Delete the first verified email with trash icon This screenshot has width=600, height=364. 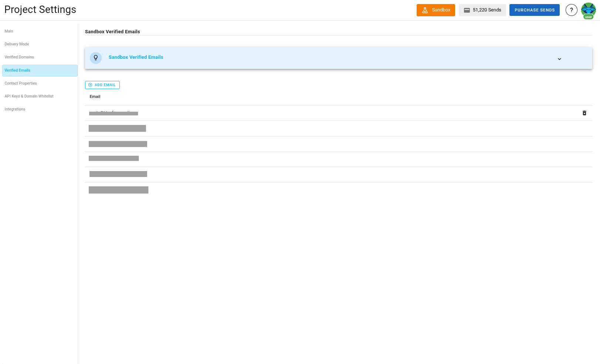pos(584,113)
